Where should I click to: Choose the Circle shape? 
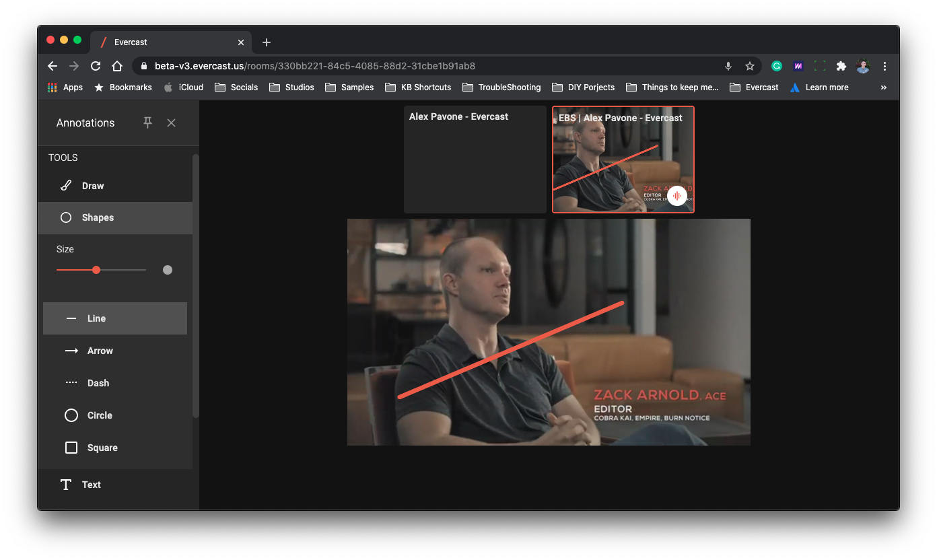(x=115, y=415)
